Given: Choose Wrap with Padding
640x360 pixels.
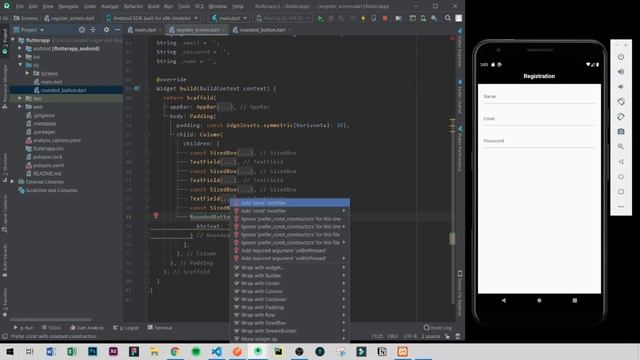Looking at the screenshot, I should pos(290,307).
